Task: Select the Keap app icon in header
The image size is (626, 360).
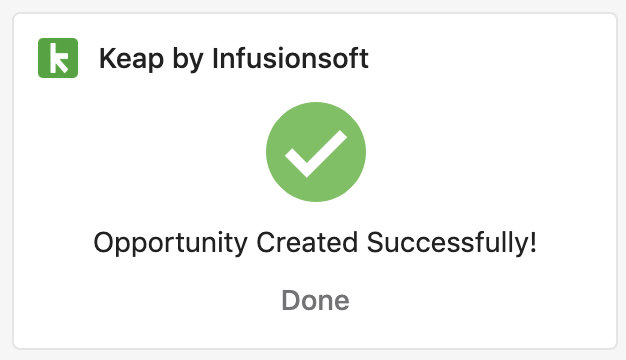Action: point(58,58)
